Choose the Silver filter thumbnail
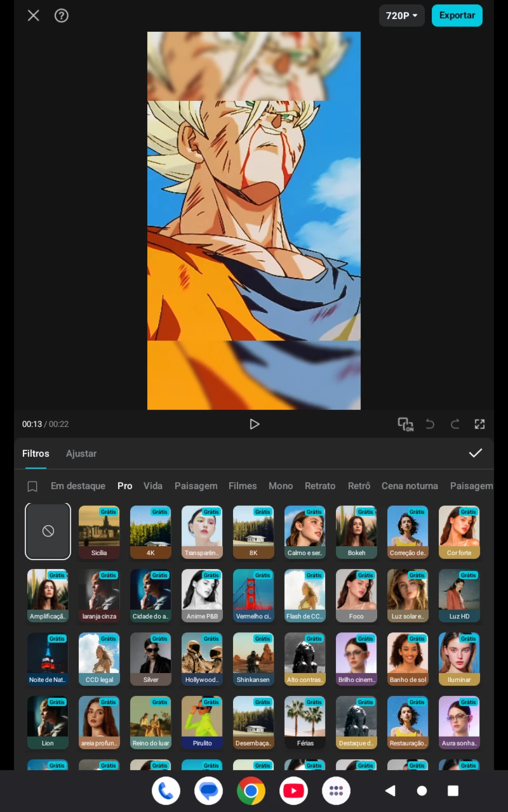This screenshot has width=508, height=812. coord(150,658)
